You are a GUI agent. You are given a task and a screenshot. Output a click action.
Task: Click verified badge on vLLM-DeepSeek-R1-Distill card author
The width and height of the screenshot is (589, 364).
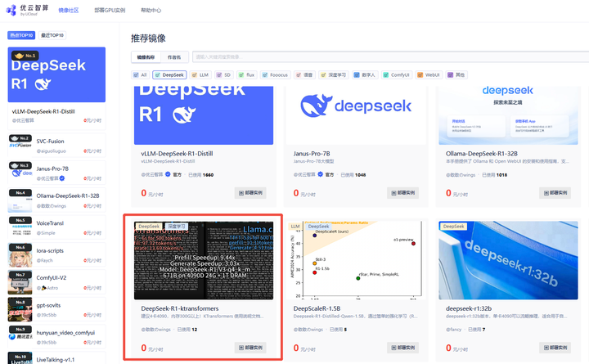click(168, 174)
